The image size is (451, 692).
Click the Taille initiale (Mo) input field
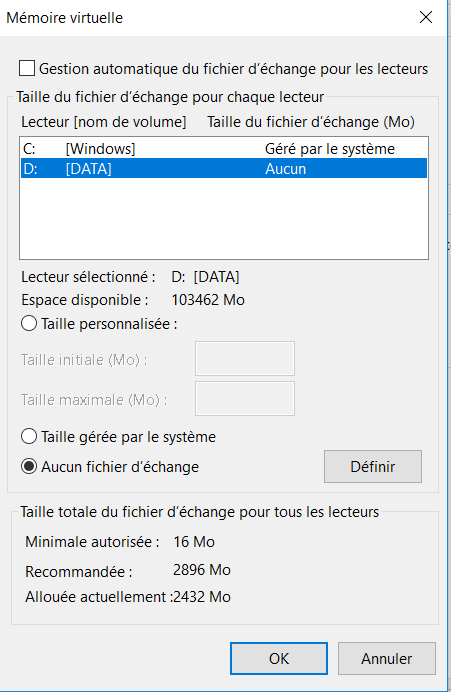click(x=245, y=358)
